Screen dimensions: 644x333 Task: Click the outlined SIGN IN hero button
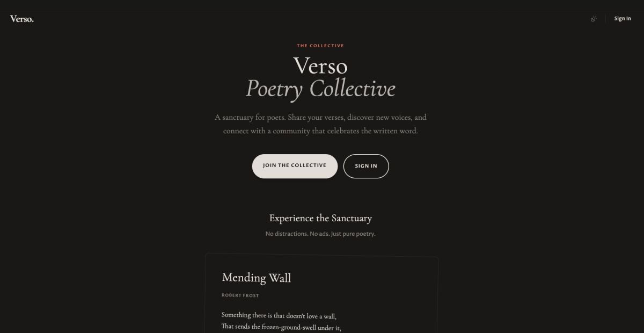pos(366,166)
